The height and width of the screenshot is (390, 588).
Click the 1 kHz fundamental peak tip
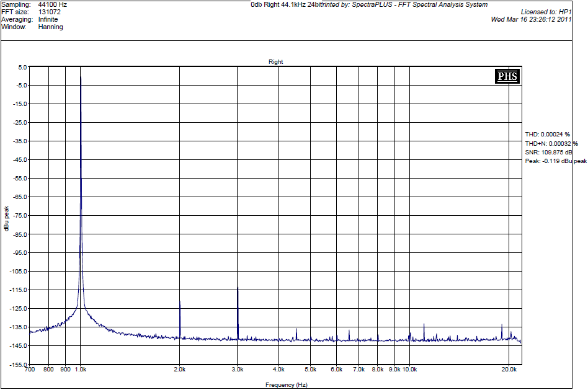[x=81, y=78]
